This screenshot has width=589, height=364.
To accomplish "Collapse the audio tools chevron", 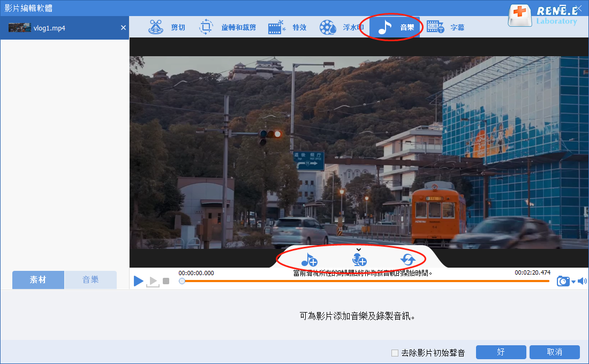I will 359,250.
